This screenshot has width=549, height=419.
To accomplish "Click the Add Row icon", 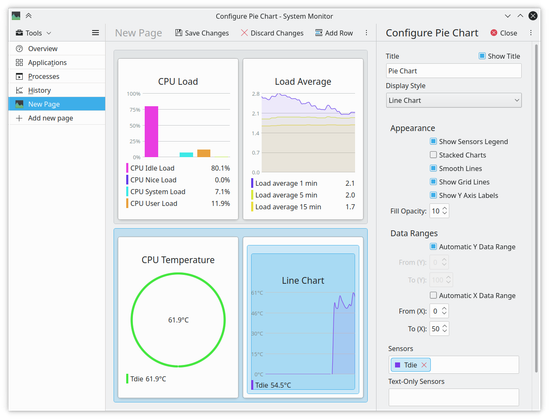I will coord(319,33).
